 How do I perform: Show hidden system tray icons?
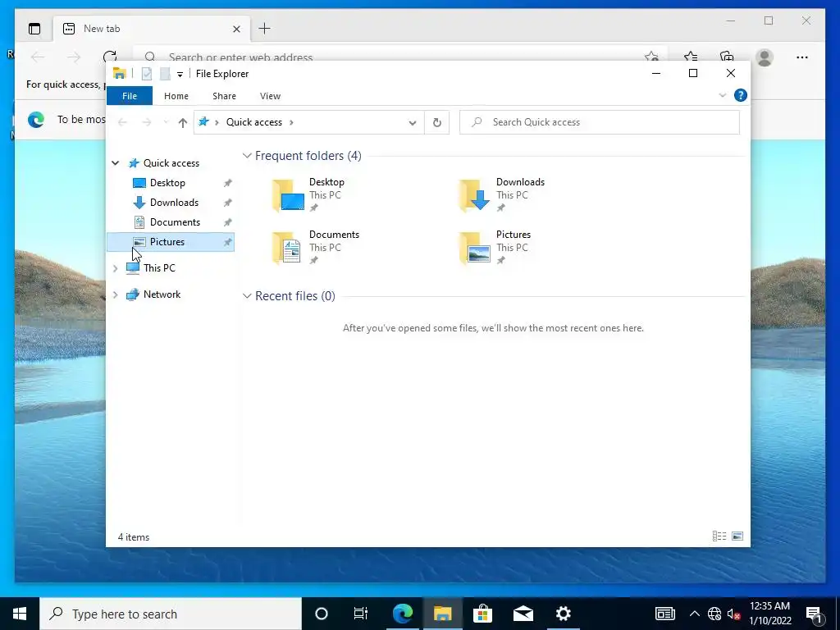(694, 614)
